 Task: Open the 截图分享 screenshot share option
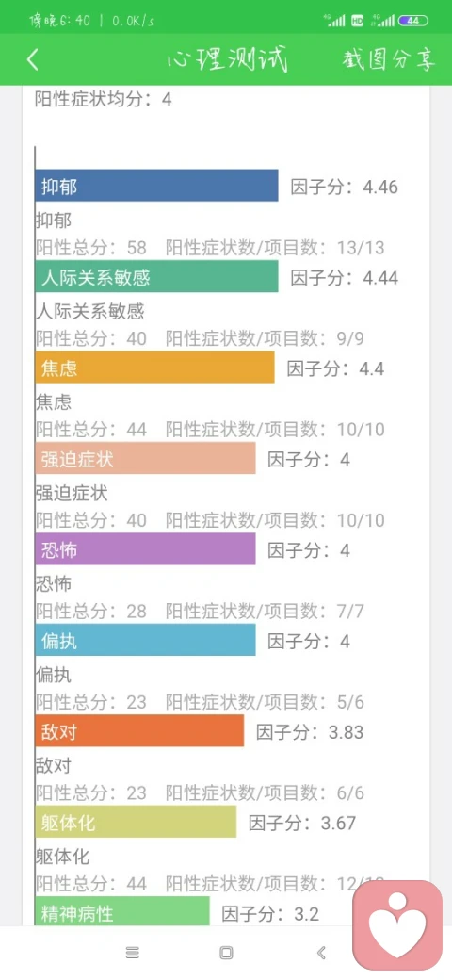click(x=389, y=59)
